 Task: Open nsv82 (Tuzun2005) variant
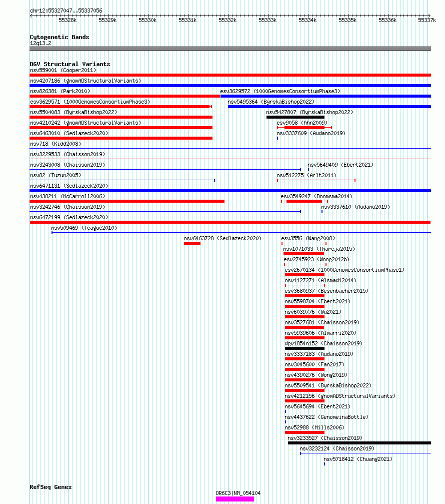55,176
